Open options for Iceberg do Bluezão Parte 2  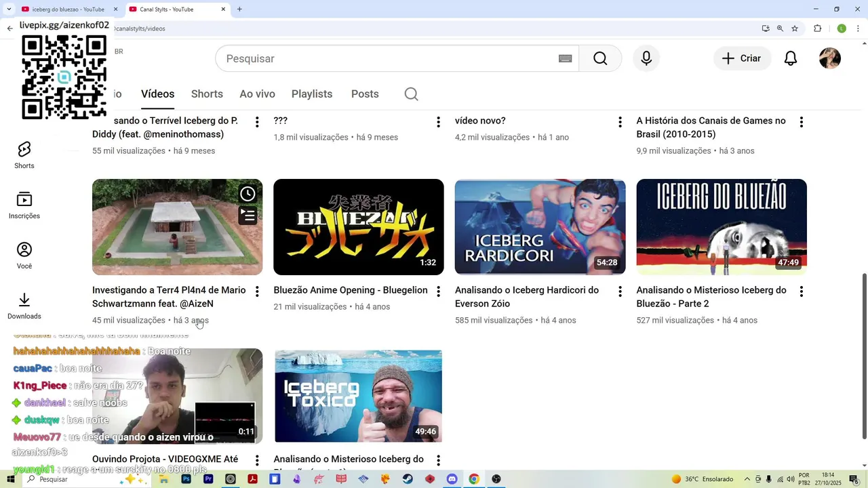coord(802,291)
